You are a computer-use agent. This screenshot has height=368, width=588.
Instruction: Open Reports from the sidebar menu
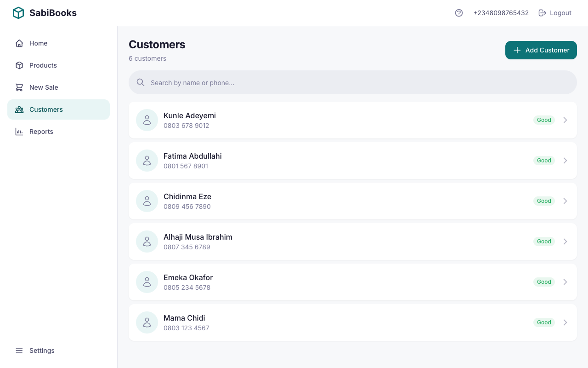pos(41,132)
